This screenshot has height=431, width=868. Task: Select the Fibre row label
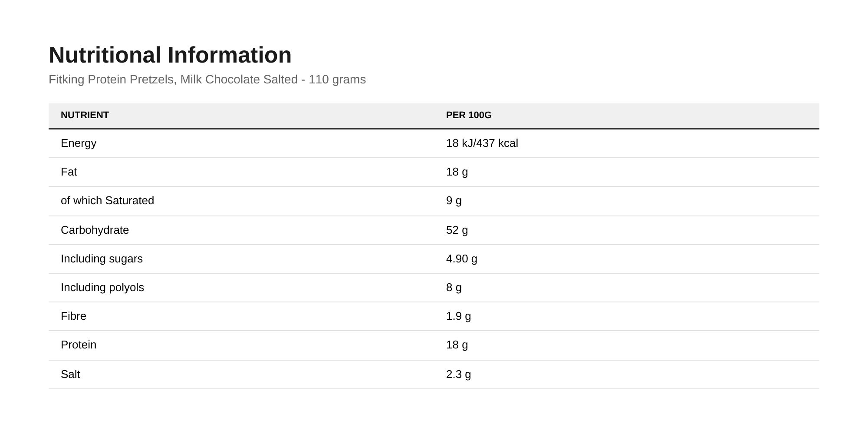click(73, 316)
